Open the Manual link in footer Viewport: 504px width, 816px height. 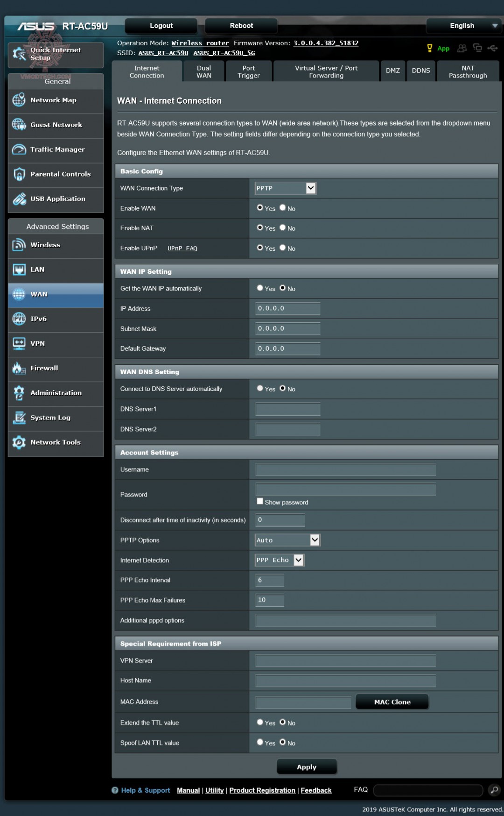pos(189,790)
